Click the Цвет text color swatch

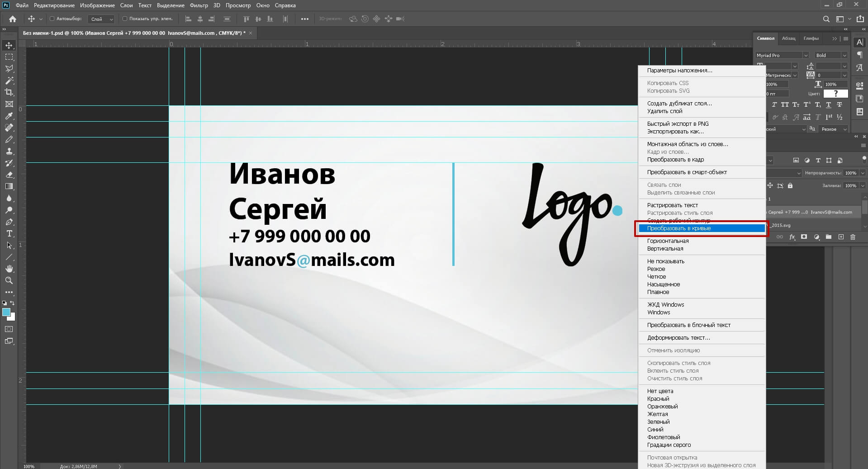(835, 94)
